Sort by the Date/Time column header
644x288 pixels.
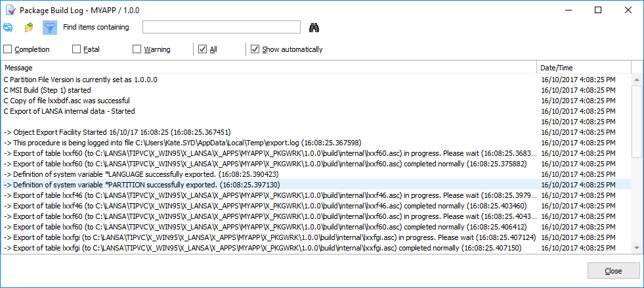[x=584, y=68]
